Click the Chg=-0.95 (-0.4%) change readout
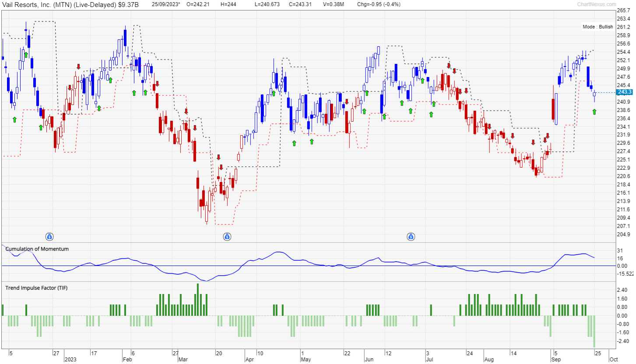The width and height of the screenshot is (636, 364). (x=379, y=4)
